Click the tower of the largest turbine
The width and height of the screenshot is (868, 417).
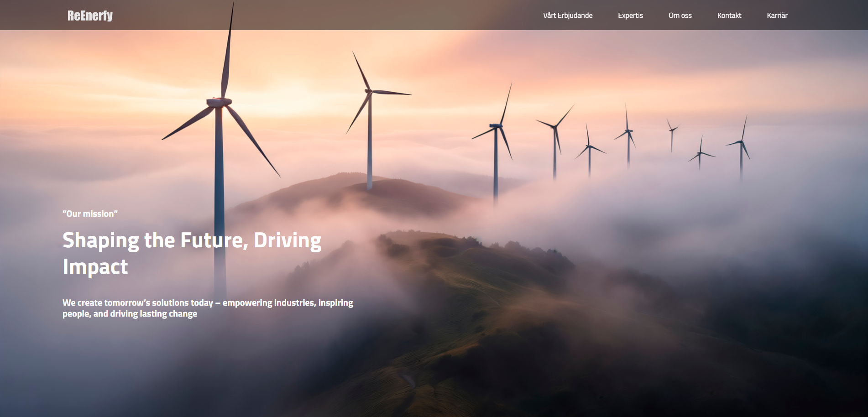[219, 182]
